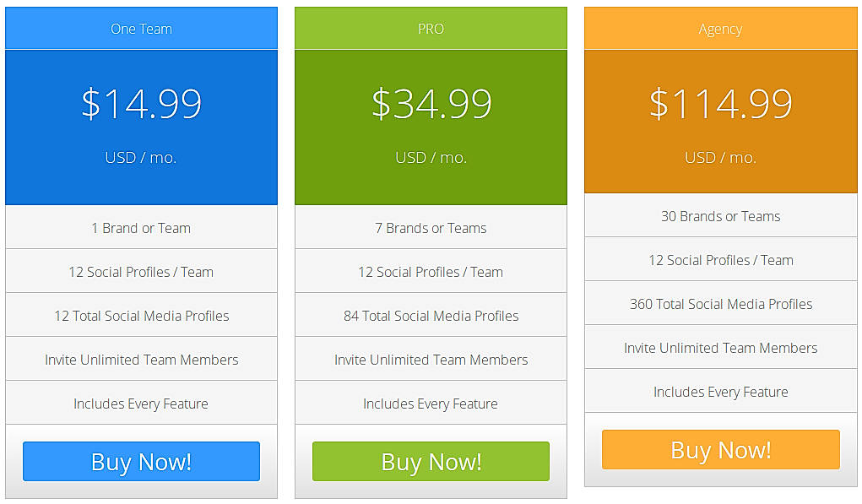Click 'Includes Every Feature' in One Team plan
862x504 pixels.
(x=141, y=403)
